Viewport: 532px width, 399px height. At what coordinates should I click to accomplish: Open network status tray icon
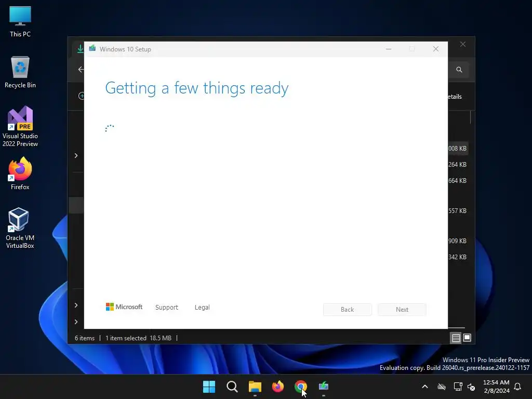coord(458,387)
